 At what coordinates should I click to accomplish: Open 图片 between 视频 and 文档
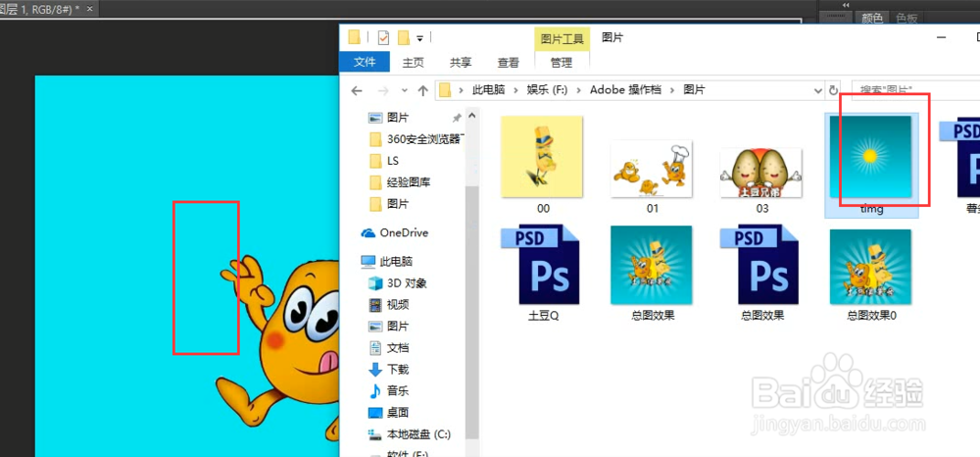pyautogui.click(x=398, y=327)
